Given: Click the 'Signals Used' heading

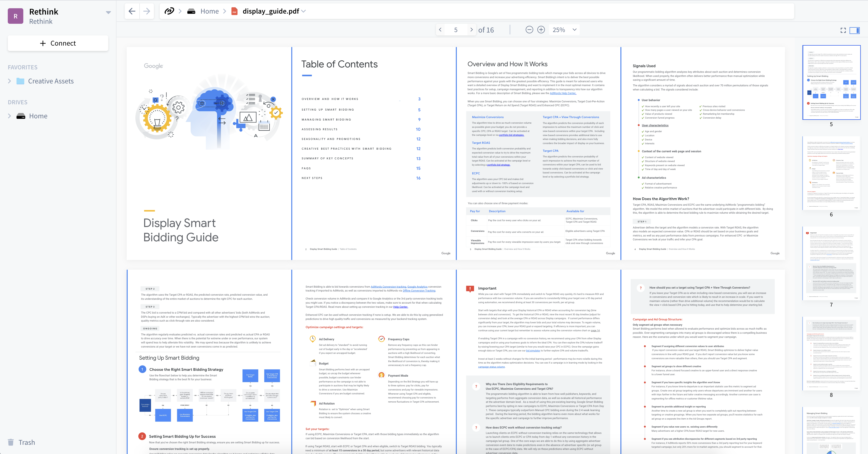Looking at the screenshot, I should 644,66.
